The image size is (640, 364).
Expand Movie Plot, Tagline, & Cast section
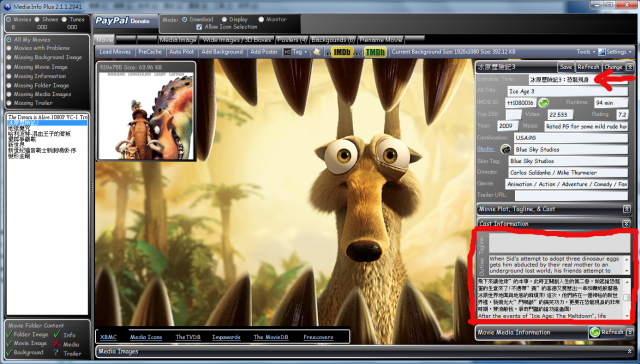point(627,209)
